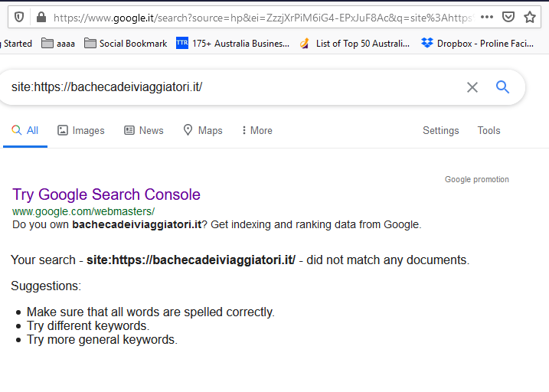This screenshot has width=549, height=392.
Task: Open 175+ Australia Business bookmark
Action: (x=233, y=44)
